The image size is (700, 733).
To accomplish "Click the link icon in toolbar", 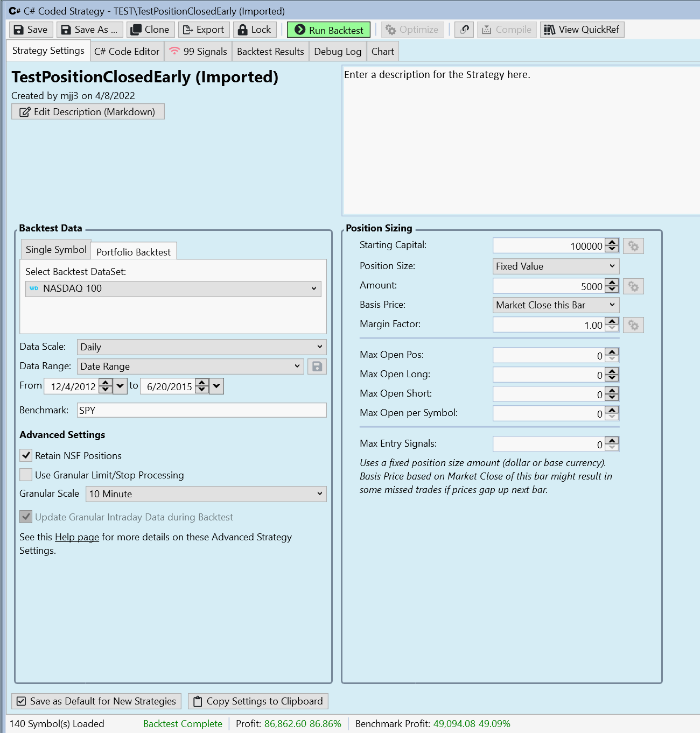I will tap(464, 30).
